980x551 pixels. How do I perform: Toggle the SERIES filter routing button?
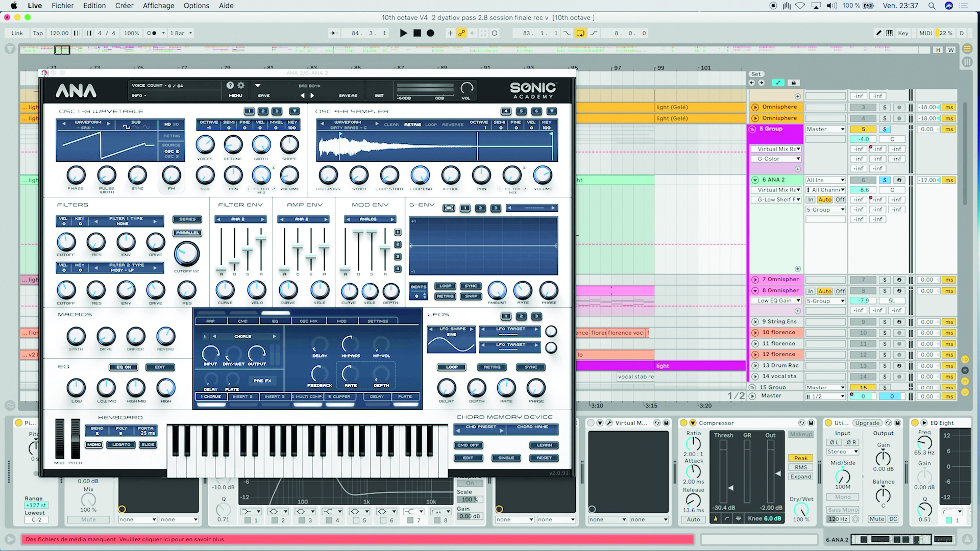click(x=187, y=219)
